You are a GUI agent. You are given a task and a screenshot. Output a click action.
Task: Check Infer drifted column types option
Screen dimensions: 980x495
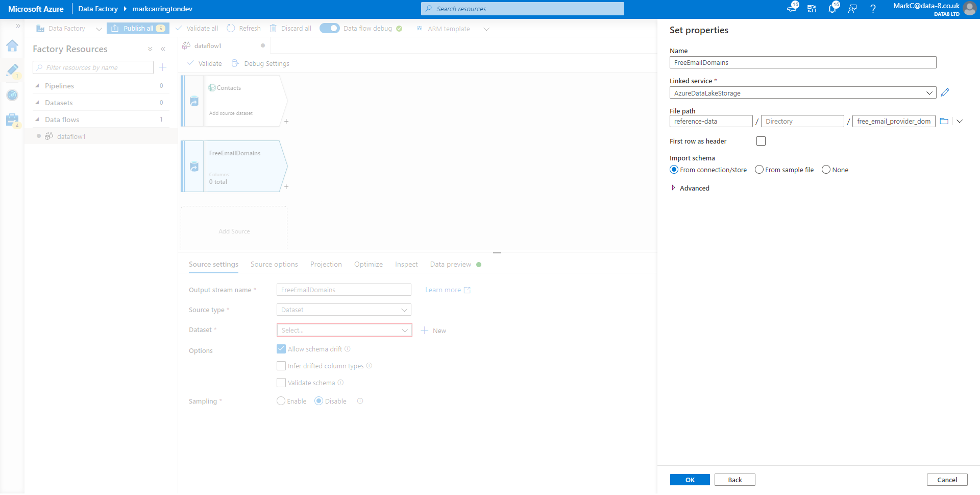pyautogui.click(x=281, y=366)
